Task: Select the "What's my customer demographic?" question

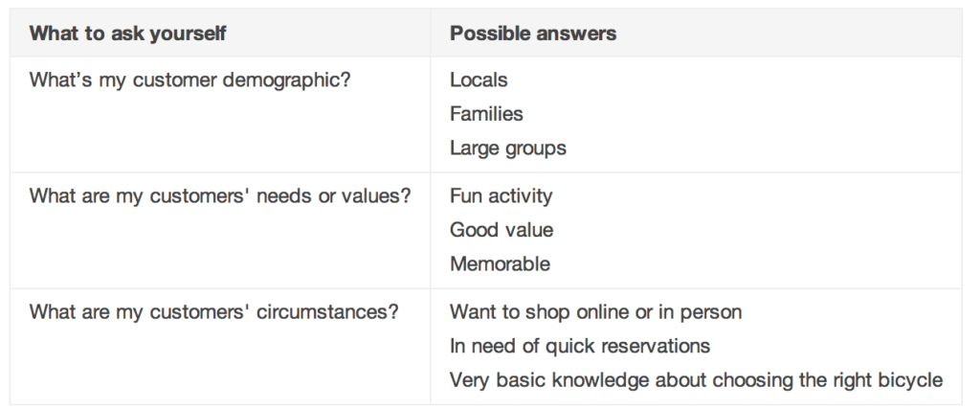Action: tap(190, 80)
